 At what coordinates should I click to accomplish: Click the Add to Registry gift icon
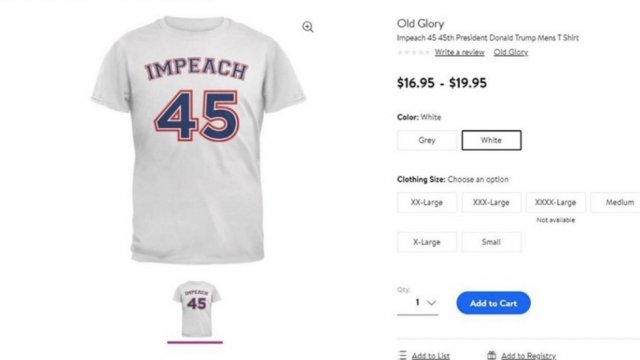pos(491,355)
